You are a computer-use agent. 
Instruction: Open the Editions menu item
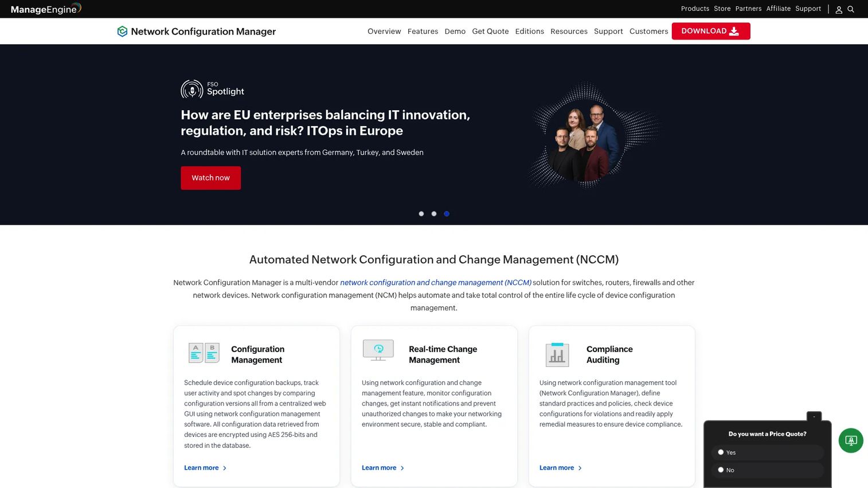pyautogui.click(x=530, y=32)
